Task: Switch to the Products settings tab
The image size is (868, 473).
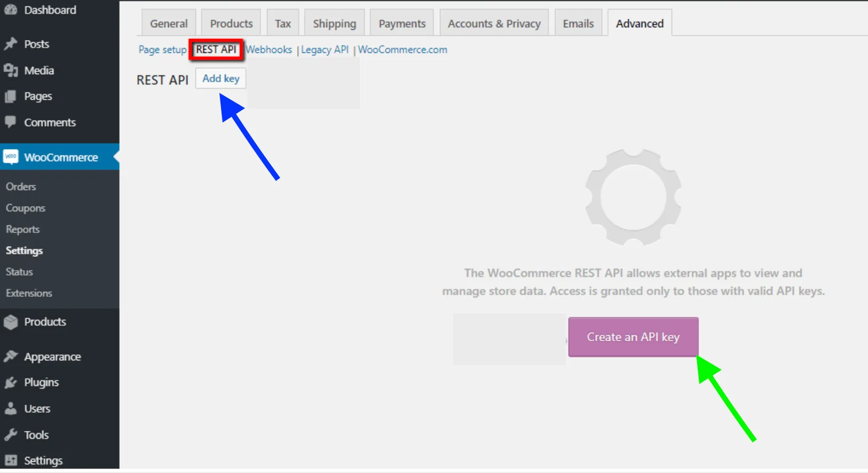Action: pyautogui.click(x=231, y=23)
